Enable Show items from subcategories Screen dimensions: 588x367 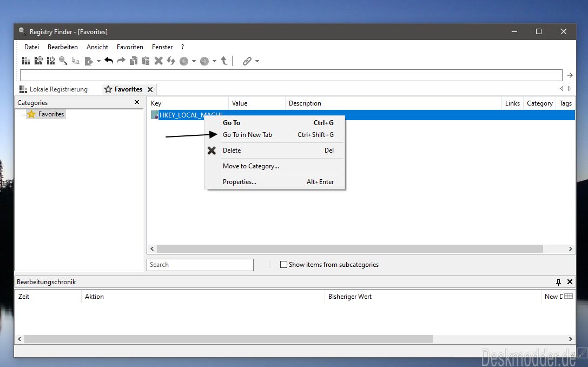[x=283, y=265]
